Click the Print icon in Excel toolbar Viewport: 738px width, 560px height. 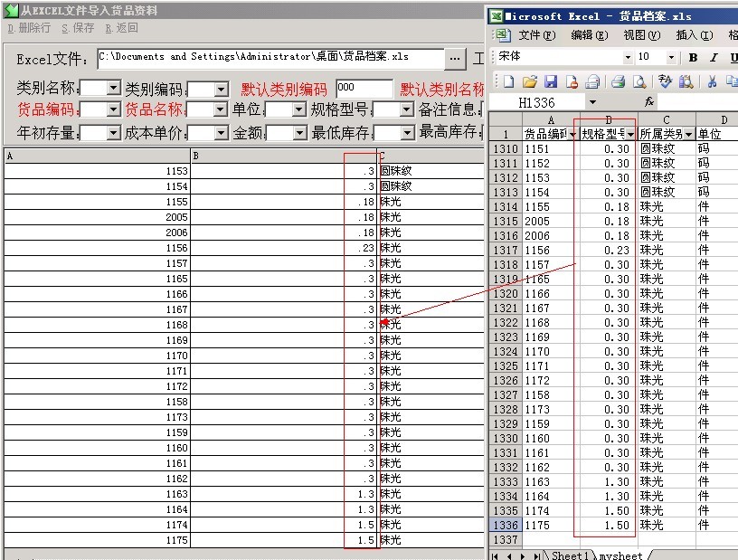pos(618,82)
